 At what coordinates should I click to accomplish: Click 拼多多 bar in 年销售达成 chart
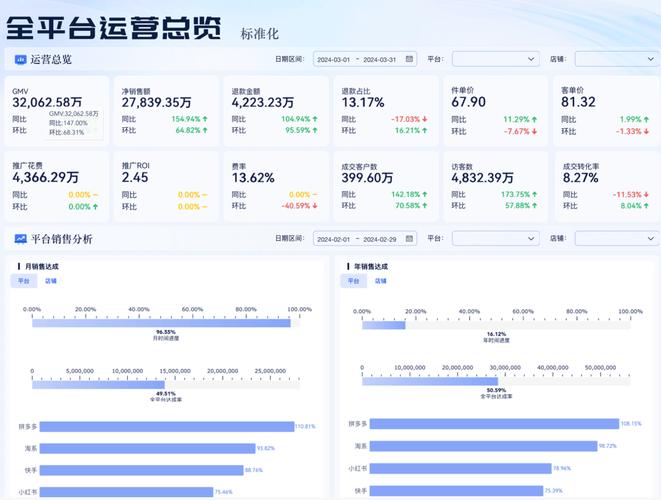[x=494, y=424]
